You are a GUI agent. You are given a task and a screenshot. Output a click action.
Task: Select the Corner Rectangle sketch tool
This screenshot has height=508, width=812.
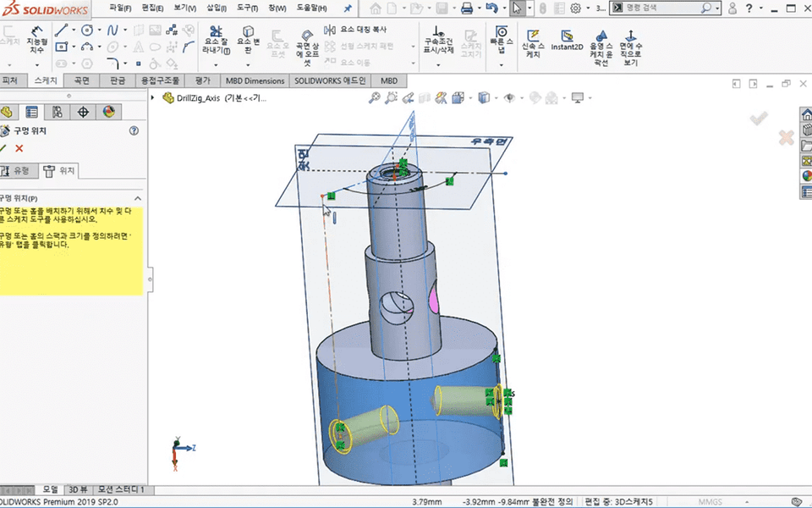pyautogui.click(x=61, y=47)
